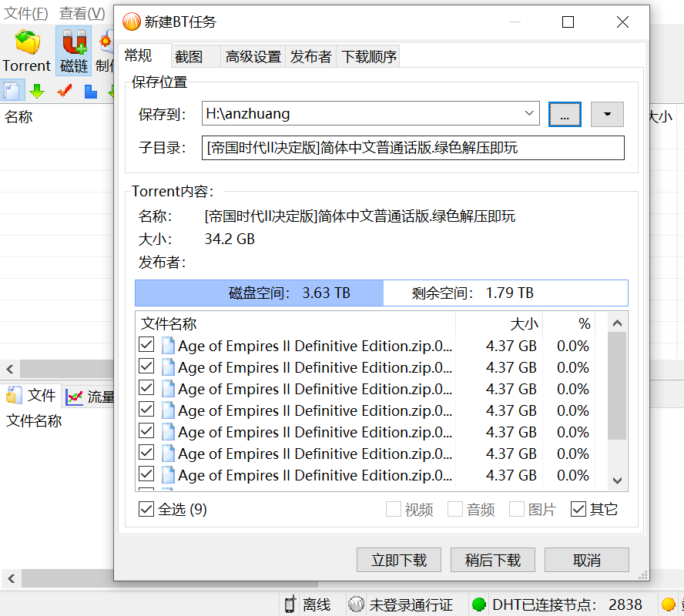Open the 下载顺序 tab

[x=369, y=57]
